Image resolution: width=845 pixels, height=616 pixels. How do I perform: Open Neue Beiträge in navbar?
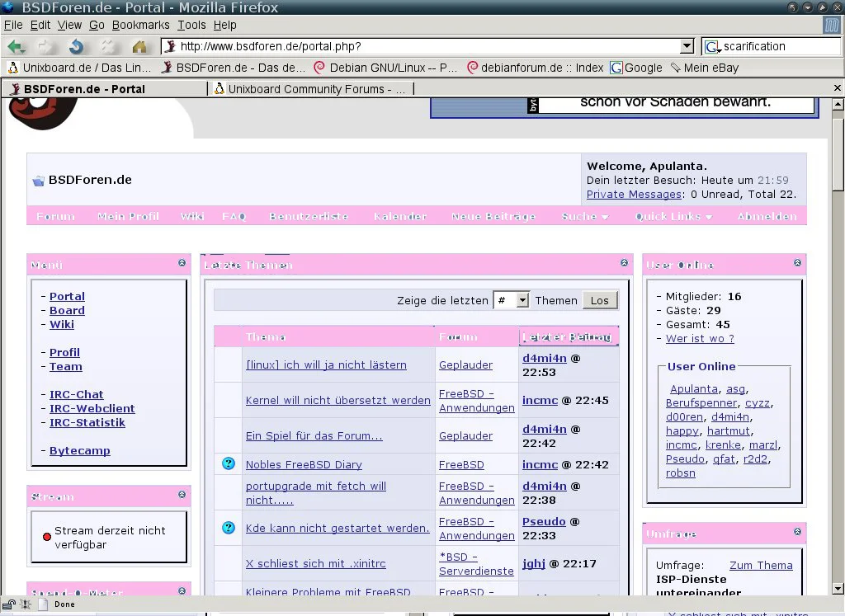click(x=493, y=216)
